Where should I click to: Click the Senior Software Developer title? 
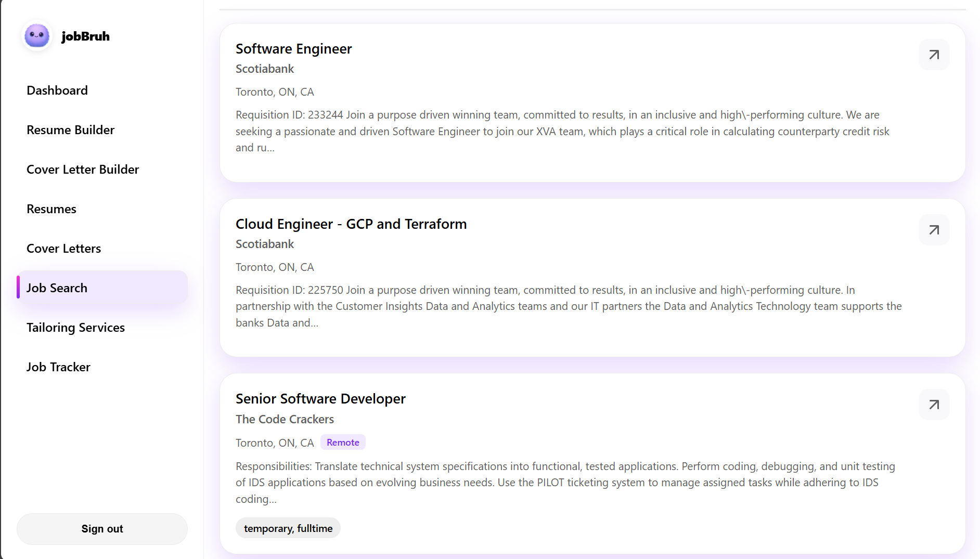pyautogui.click(x=320, y=398)
